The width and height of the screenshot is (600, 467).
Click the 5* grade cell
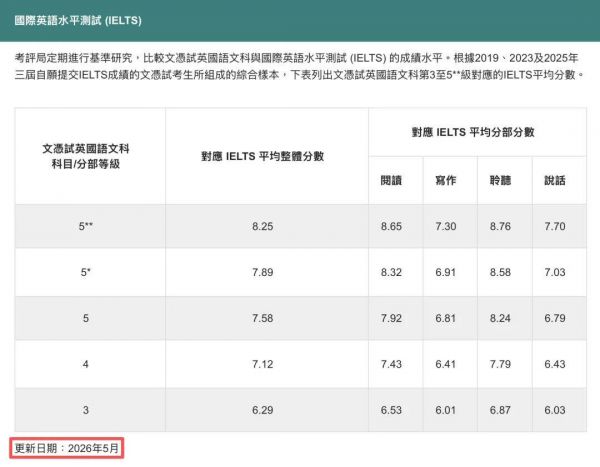pos(86,272)
